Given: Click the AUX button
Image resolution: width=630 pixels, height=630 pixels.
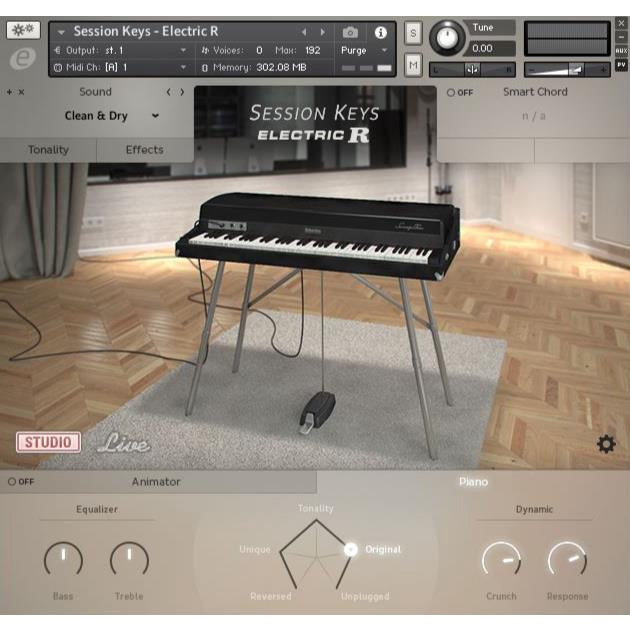Looking at the screenshot, I should click(621, 51).
